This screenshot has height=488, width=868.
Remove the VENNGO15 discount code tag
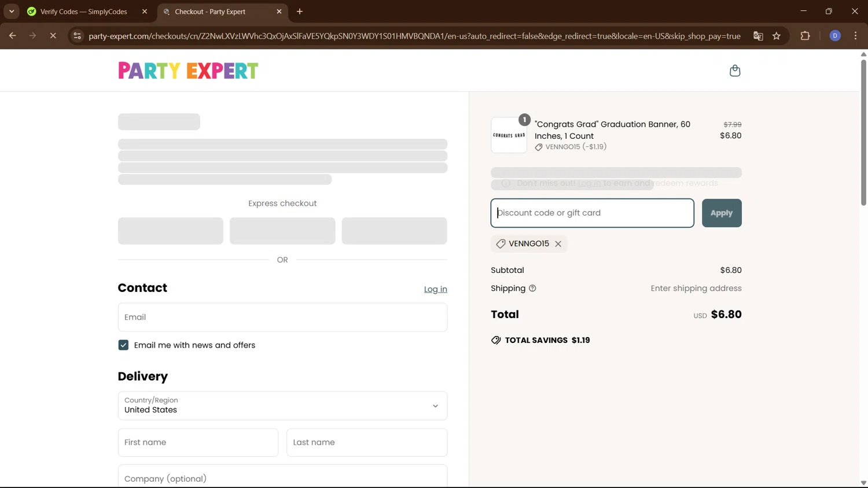tap(558, 244)
